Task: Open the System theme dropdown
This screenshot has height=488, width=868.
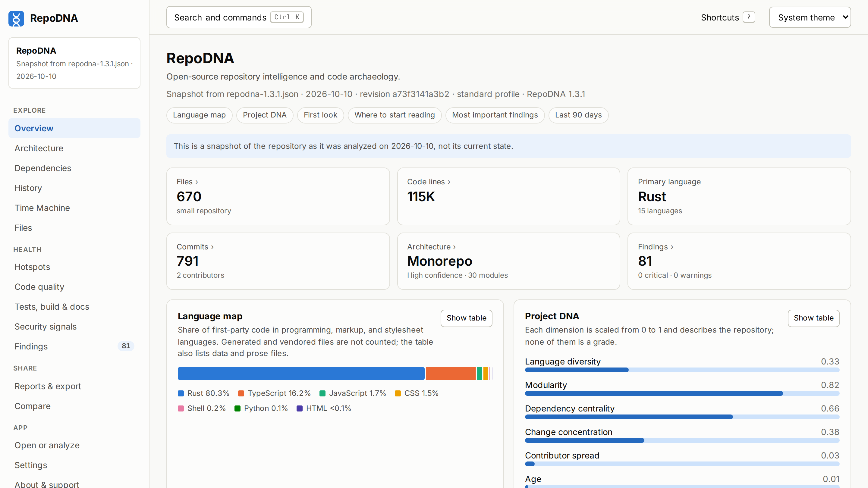Action: [x=810, y=17]
